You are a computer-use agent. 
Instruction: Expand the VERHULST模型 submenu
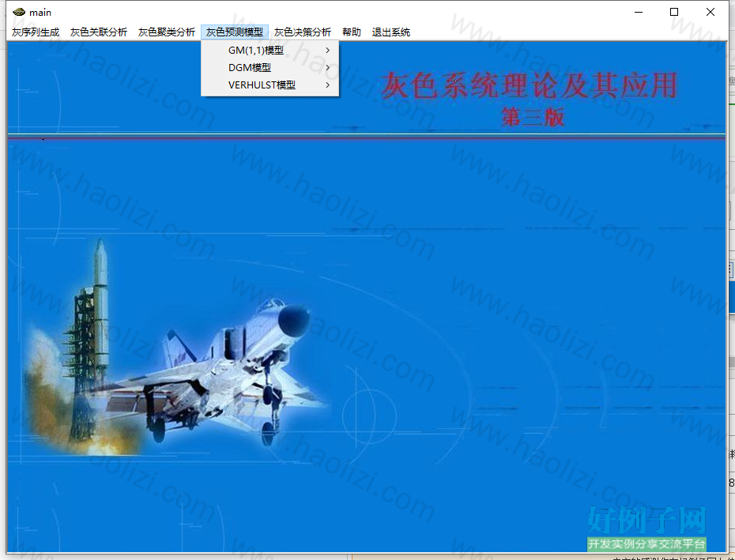(x=270, y=85)
